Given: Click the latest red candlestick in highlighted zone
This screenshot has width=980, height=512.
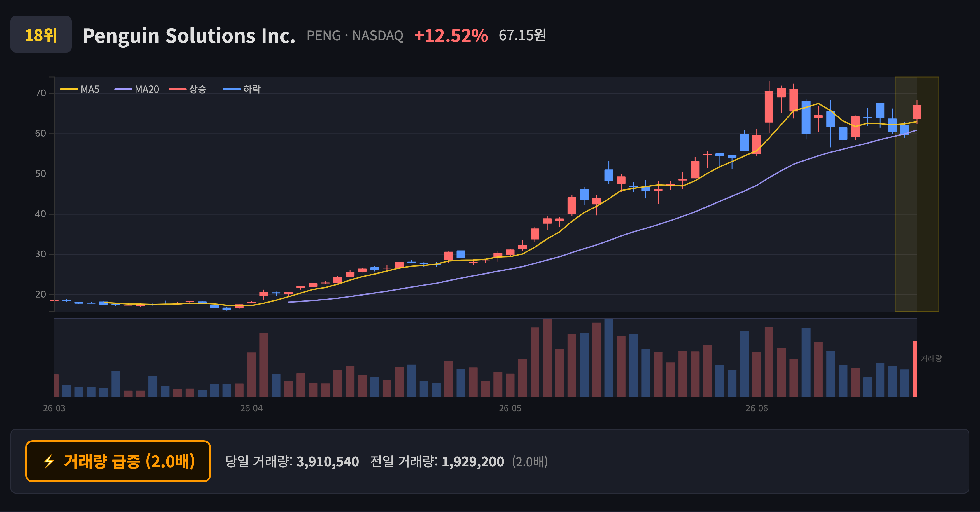Looking at the screenshot, I should pyautogui.click(x=917, y=112).
